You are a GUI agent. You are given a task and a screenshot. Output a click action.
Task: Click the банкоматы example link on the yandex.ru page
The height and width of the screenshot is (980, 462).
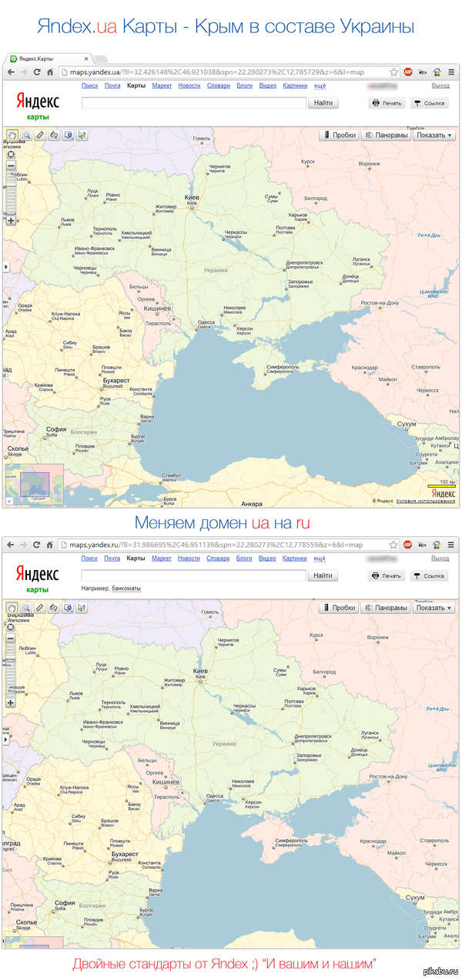pyautogui.click(x=126, y=588)
